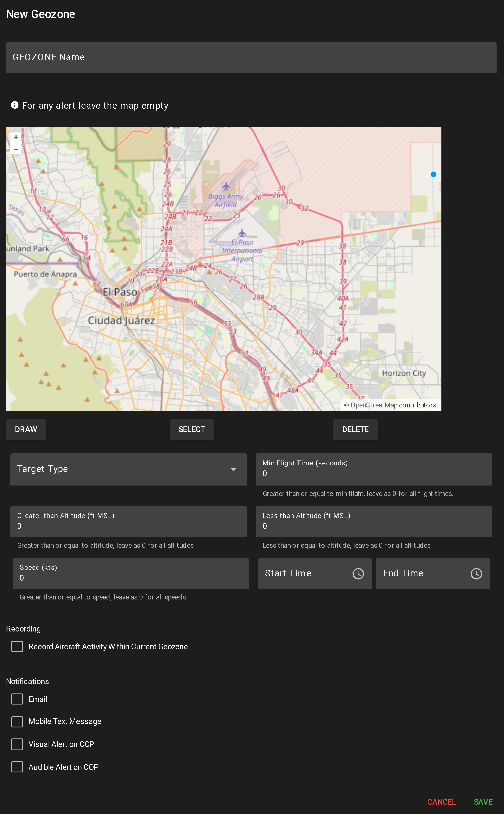Click the Biggs Army Airfield airplane icon
The image size is (504, 814).
[226, 186]
